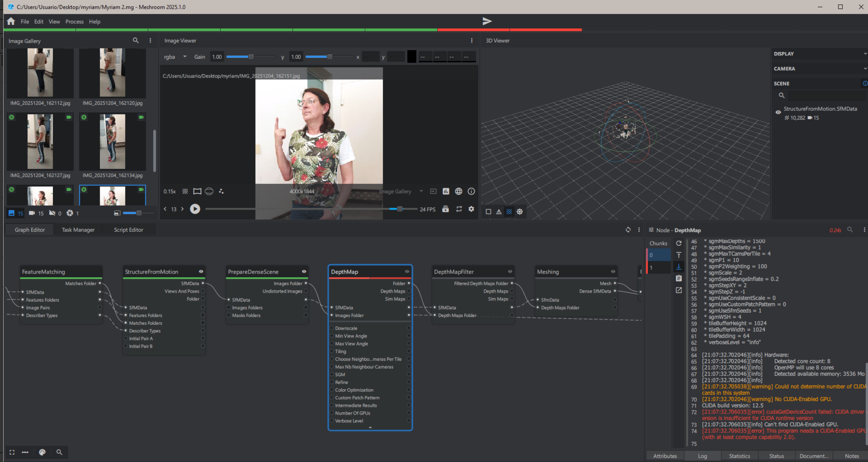
Task: Toggle grid display in 3D Viewer toolbar
Action: 509,211
